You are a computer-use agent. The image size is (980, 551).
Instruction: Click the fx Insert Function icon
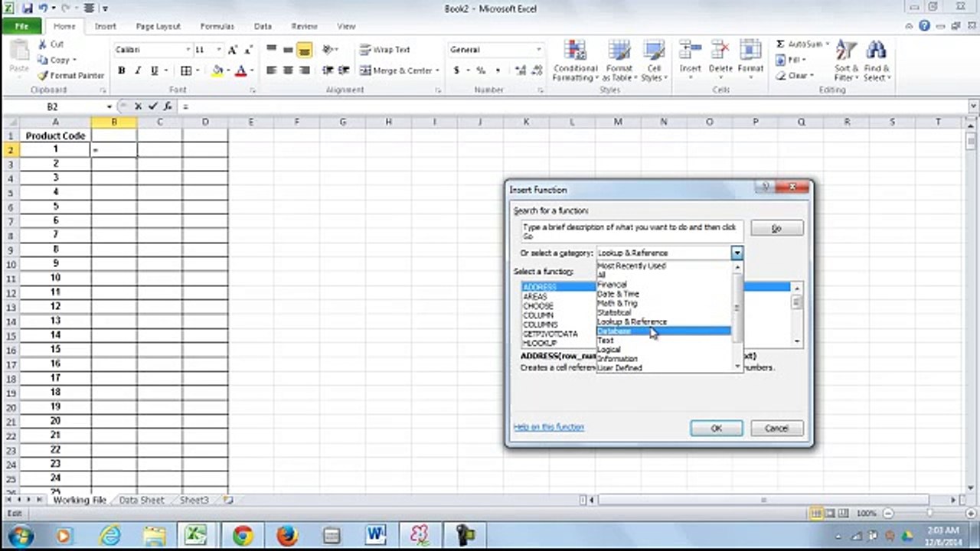(x=167, y=106)
